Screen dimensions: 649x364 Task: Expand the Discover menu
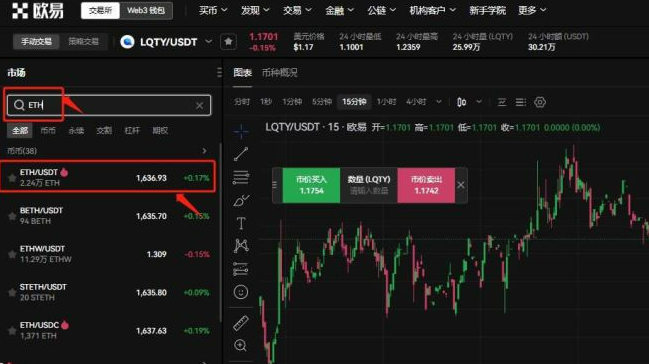click(x=255, y=11)
